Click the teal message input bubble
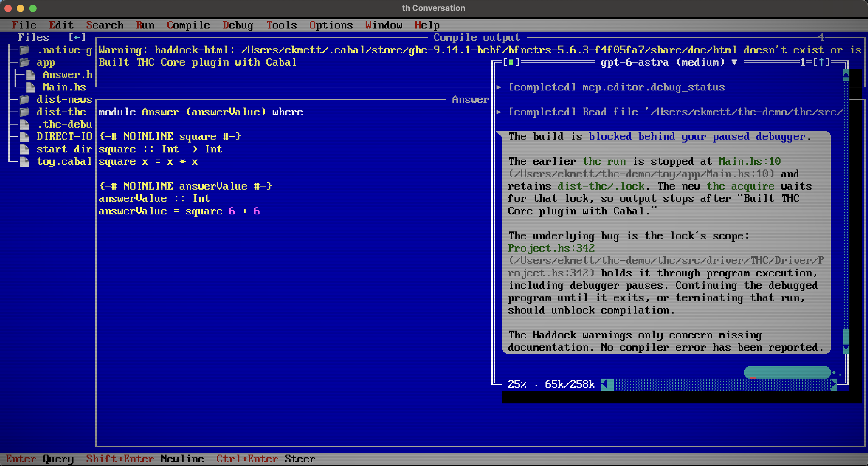The width and height of the screenshot is (868, 466). click(787, 372)
